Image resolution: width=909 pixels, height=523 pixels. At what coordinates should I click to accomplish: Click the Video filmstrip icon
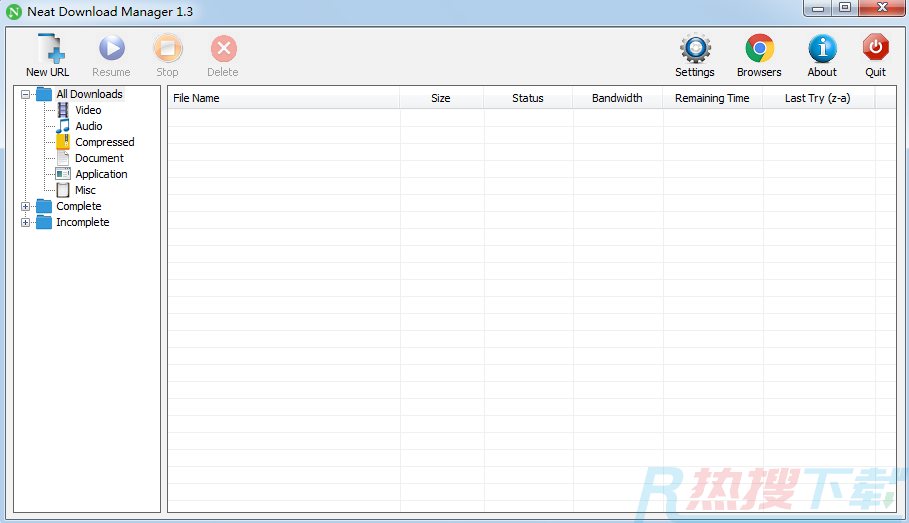click(x=63, y=110)
